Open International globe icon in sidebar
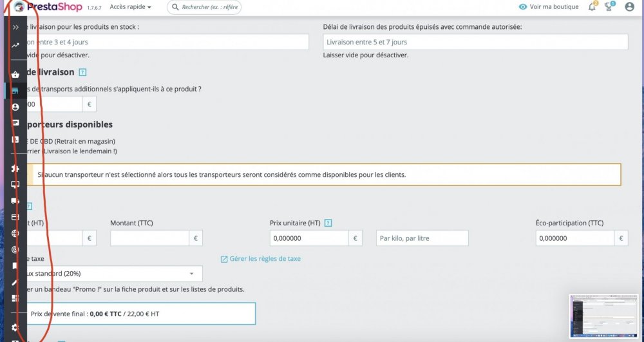 [x=15, y=234]
